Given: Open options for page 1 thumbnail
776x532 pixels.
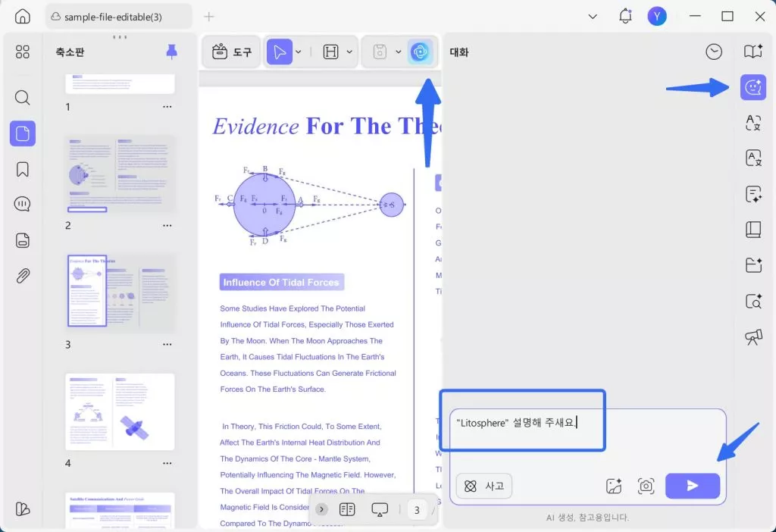Looking at the screenshot, I should pyautogui.click(x=167, y=107).
